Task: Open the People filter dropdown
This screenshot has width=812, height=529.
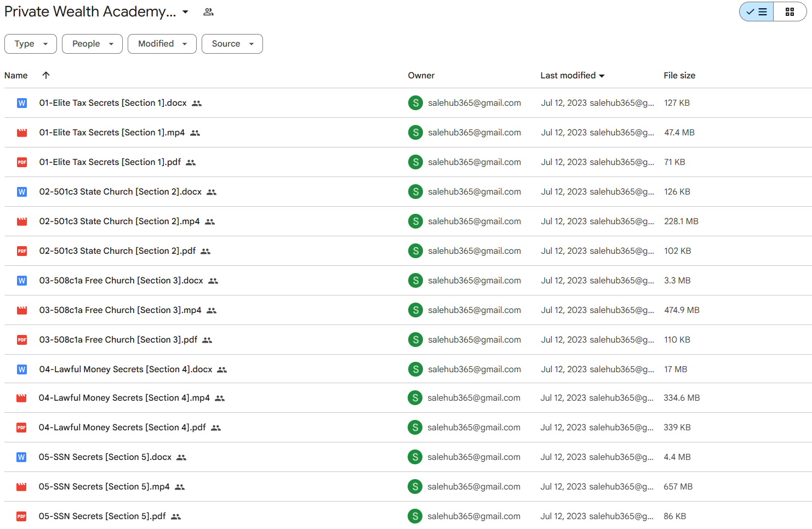Action: click(92, 44)
